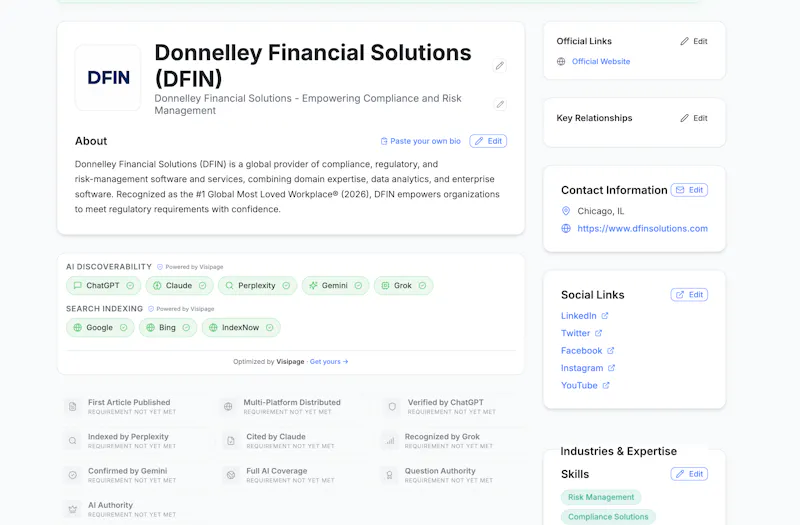Click the globe icon beside Official Website
This screenshot has width=800, height=525.
pyautogui.click(x=561, y=61)
